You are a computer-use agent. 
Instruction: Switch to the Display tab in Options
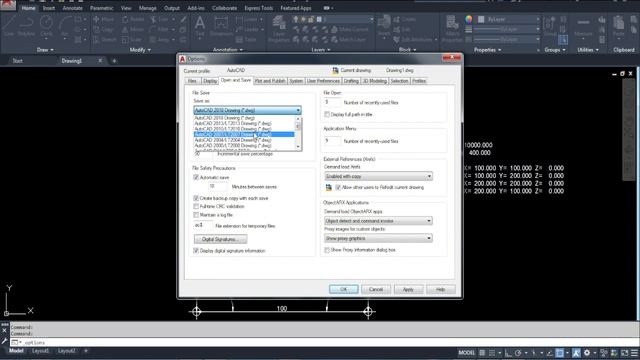click(x=210, y=81)
